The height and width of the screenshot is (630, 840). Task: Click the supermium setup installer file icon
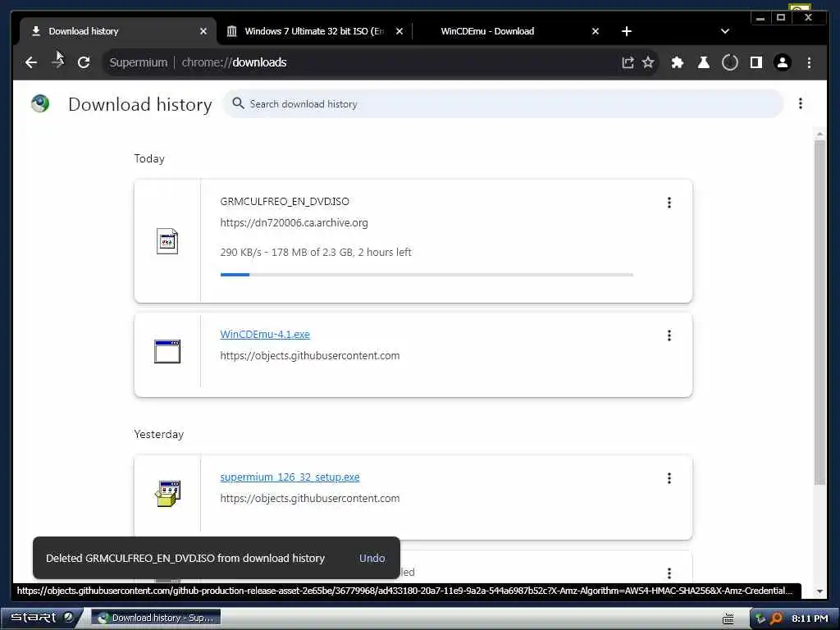click(167, 493)
